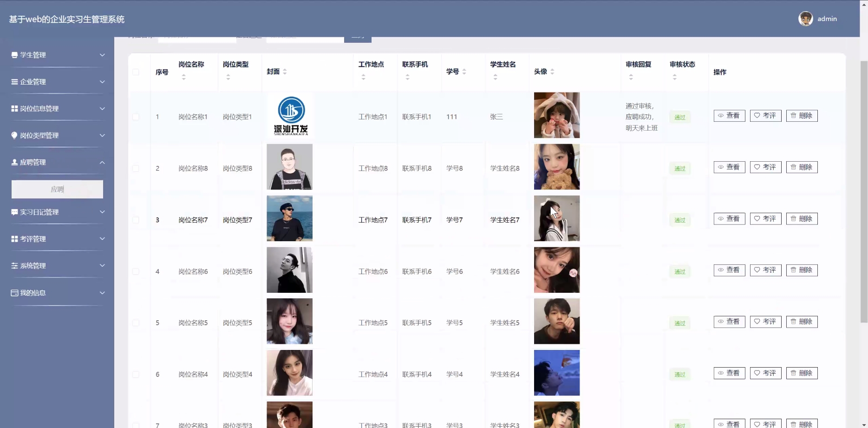This screenshot has width=868, height=428.
Task: Check the row for 岗位名称7
Action: coord(136,220)
